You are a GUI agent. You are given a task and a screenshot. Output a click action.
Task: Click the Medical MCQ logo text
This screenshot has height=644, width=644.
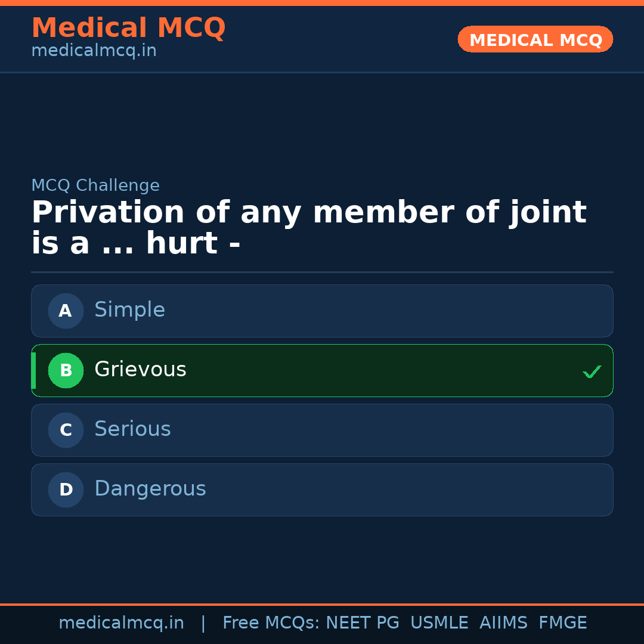[128, 28]
